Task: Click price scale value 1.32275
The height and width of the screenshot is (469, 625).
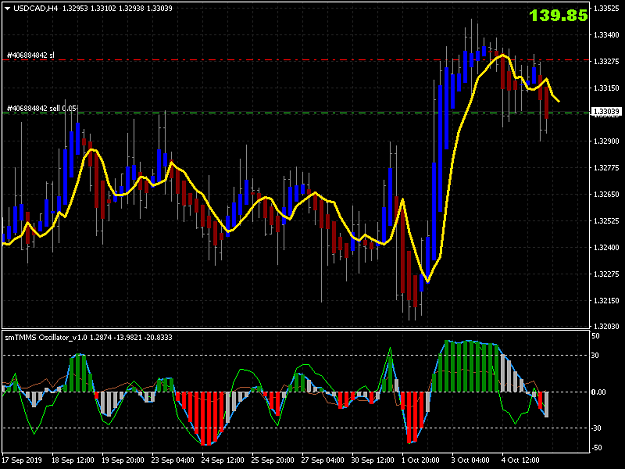Action: coord(606,274)
